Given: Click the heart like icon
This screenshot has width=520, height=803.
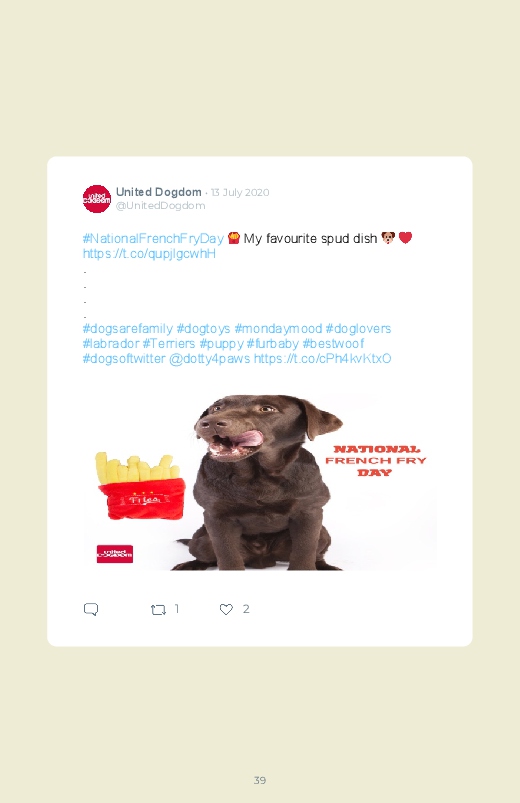Looking at the screenshot, I should click(226, 609).
